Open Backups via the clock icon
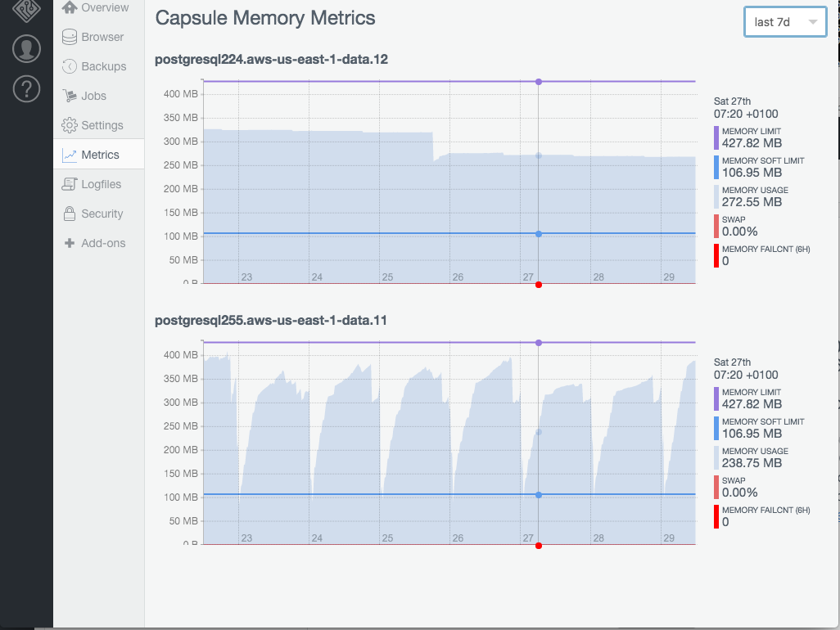Image resolution: width=840 pixels, height=630 pixels. point(70,65)
